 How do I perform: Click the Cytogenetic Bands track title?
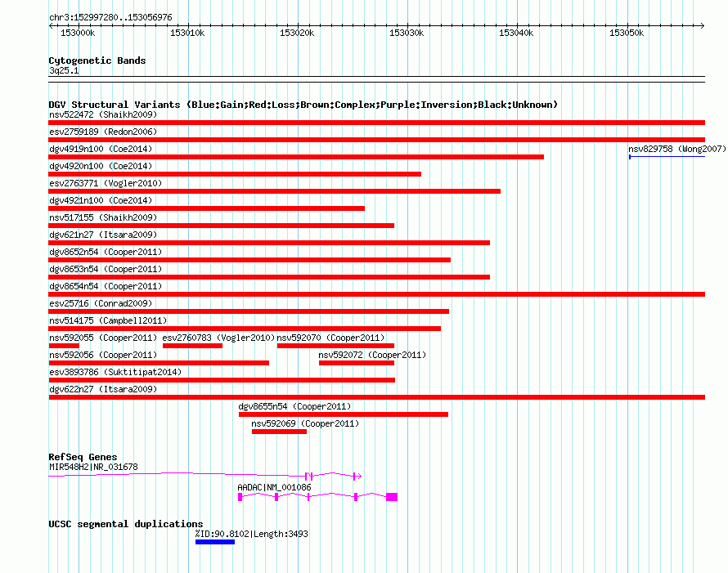click(x=97, y=60)
